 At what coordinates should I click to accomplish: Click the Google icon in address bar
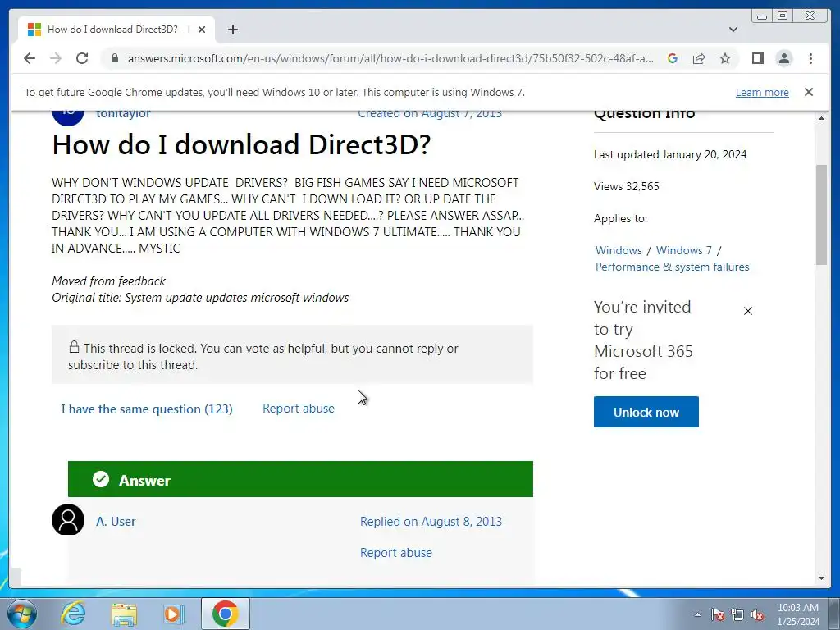(x=673, y=58)
